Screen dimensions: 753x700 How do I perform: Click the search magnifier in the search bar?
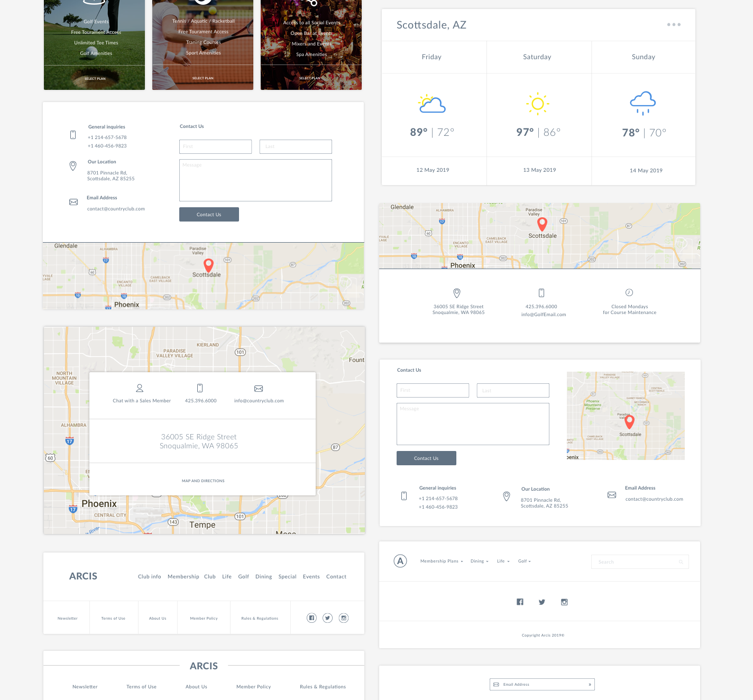pos(681,561)
